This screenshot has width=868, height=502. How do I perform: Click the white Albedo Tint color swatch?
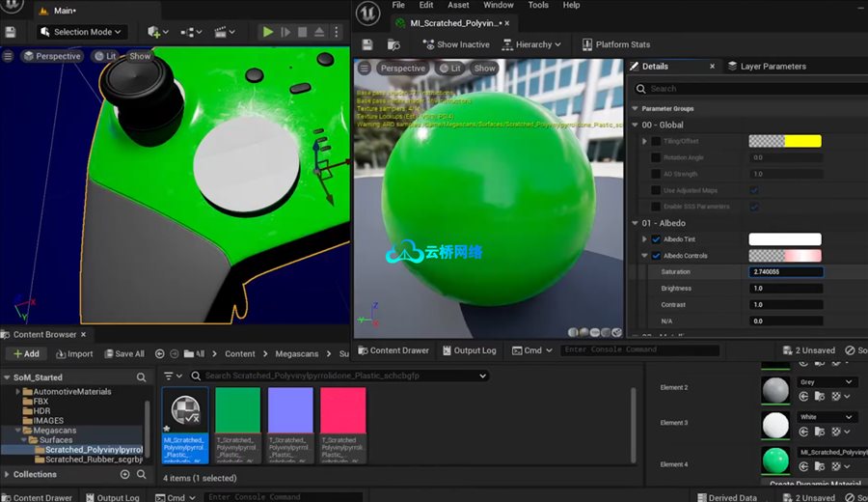point(784,239)
